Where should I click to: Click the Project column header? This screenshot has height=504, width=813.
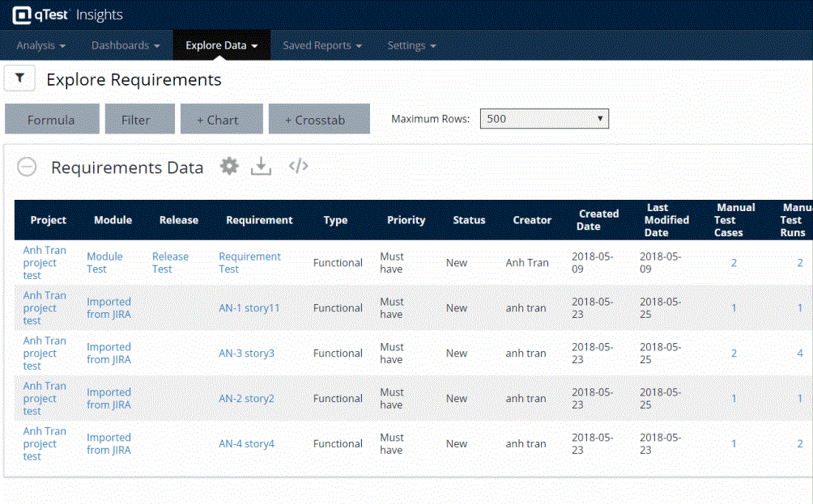48,219
